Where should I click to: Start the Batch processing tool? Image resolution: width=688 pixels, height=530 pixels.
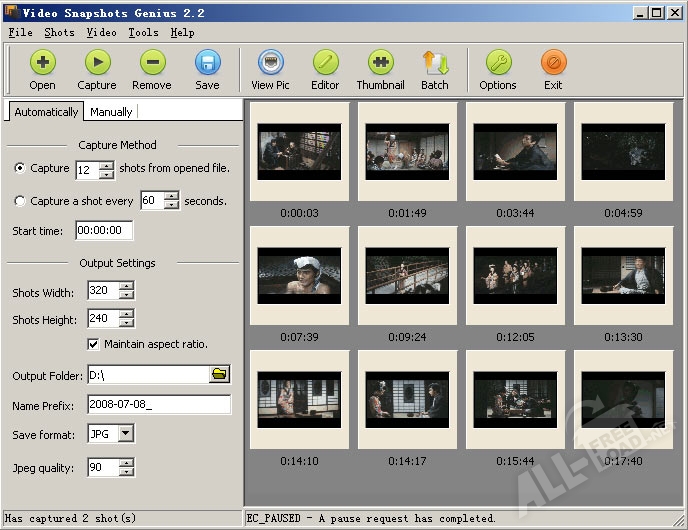click(x=434, y=65)
